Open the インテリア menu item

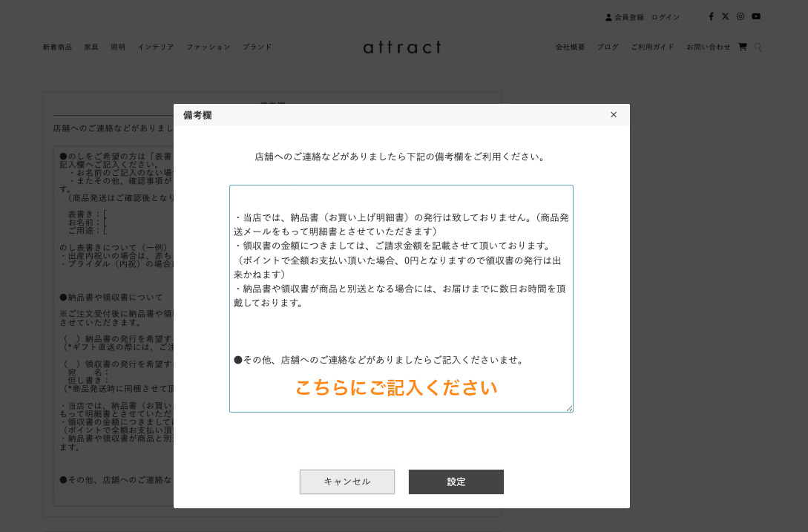(156, 46)
